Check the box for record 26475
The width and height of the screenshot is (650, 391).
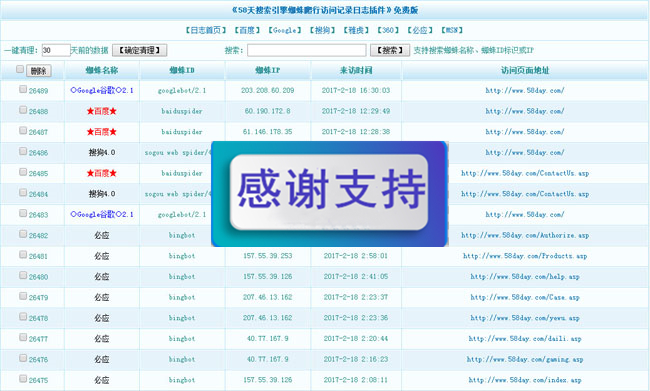point(23,379)
